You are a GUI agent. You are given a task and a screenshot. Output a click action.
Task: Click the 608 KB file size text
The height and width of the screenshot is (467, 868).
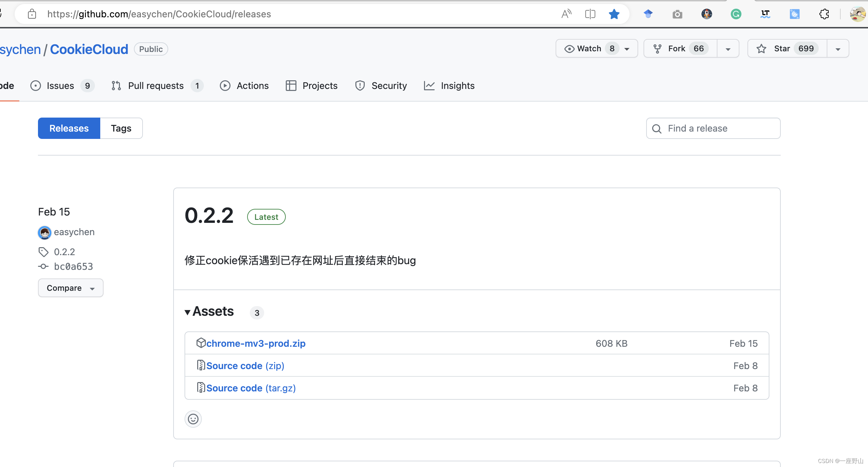(x=611, y=343)
